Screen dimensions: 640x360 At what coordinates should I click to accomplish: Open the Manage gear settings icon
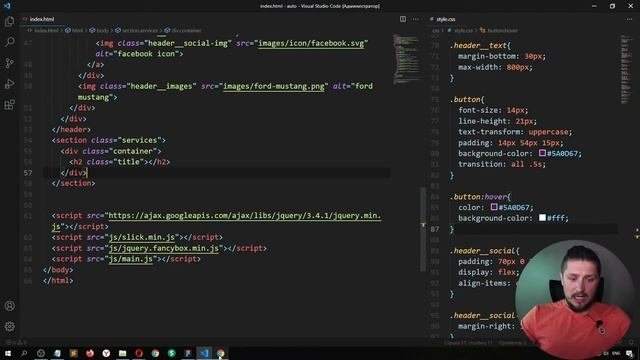pos(9,327)
